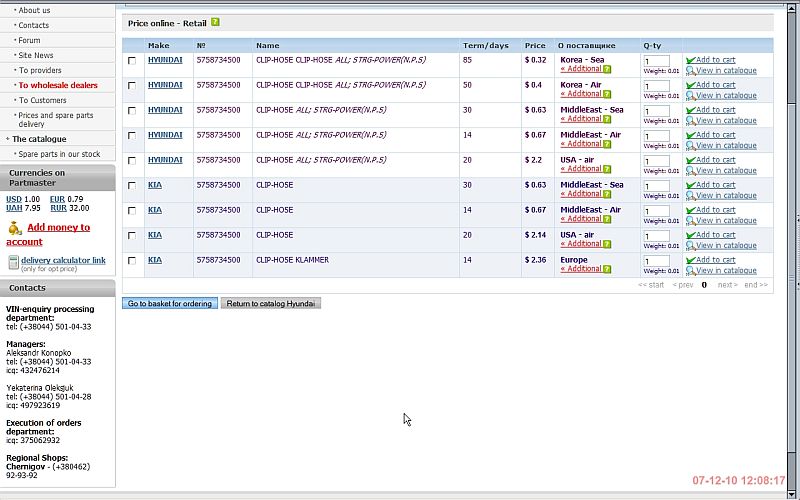Open To providers sidebar item
800x500 pixels.
coord(40,70)
